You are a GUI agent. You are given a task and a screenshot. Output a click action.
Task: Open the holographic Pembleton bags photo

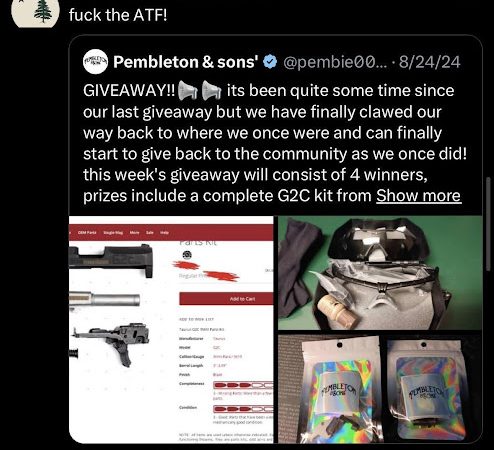pyautogui.click(x=380, y=389)
